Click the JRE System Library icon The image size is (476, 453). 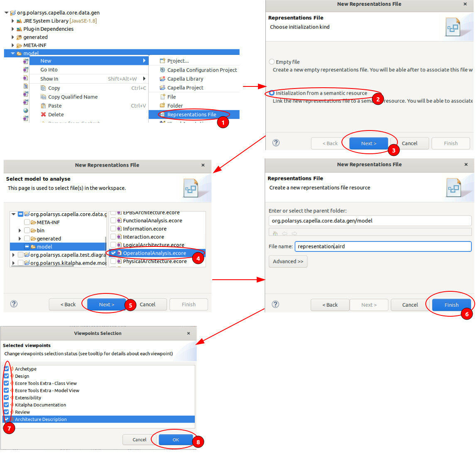19,21
